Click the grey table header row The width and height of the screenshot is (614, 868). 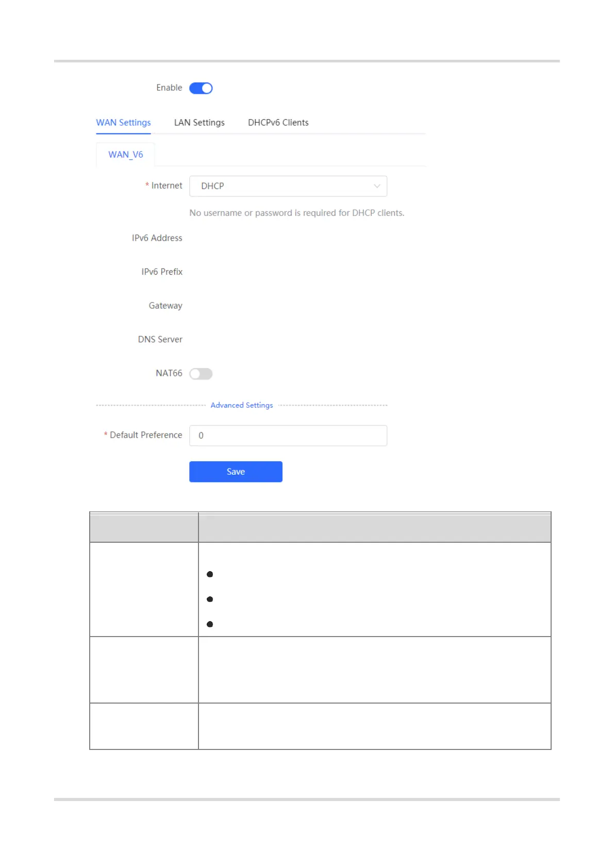pos(320,527)
